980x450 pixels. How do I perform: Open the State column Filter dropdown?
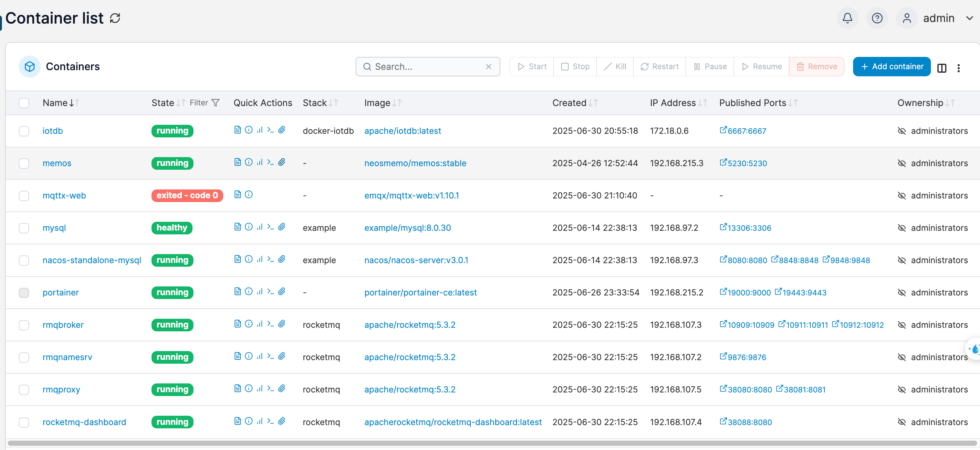[205, 103]
